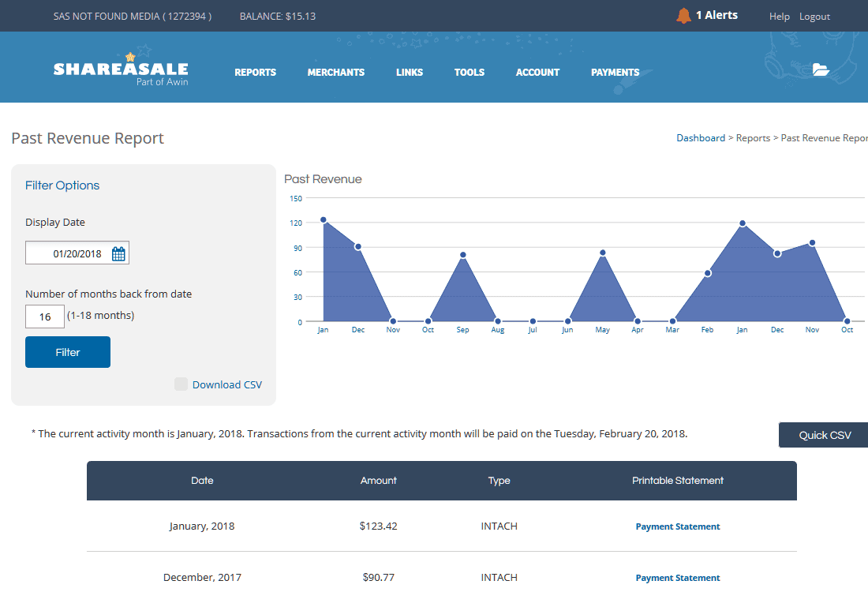Click the INTACH type cell for January
The image size is (868, 592).
tap(499, 526)
